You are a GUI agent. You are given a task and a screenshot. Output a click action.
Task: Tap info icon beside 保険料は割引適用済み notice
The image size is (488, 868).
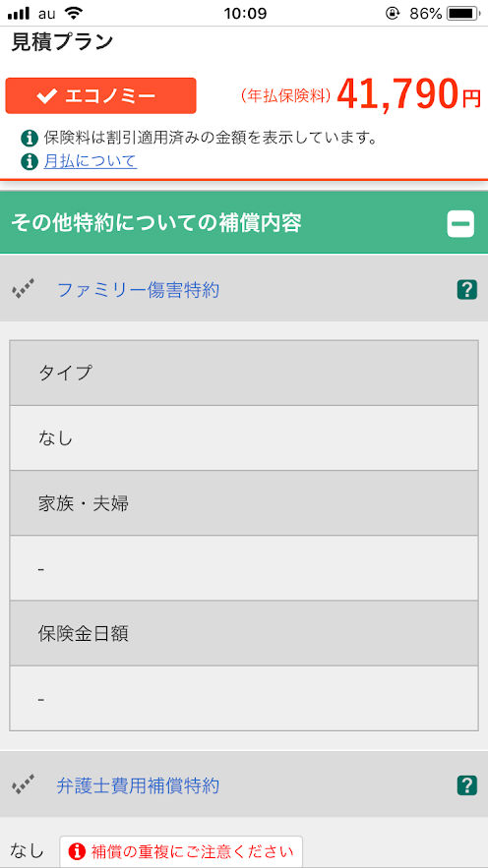point(30,138)
